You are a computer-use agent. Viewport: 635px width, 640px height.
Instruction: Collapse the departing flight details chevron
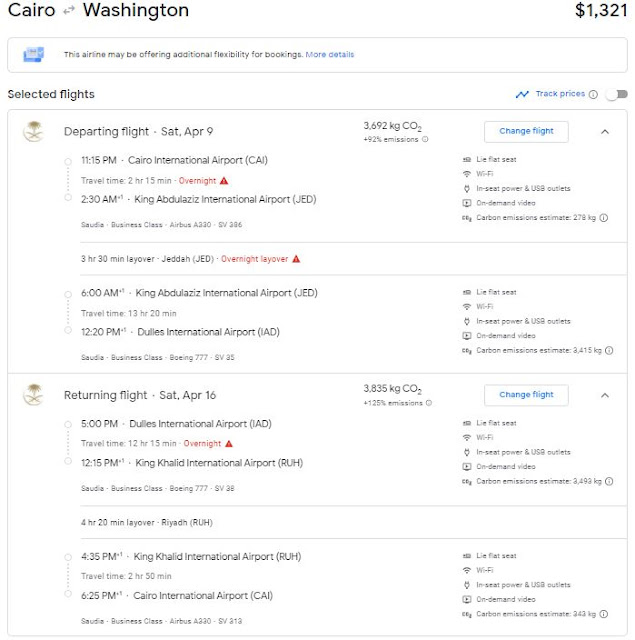pos(605,131)
